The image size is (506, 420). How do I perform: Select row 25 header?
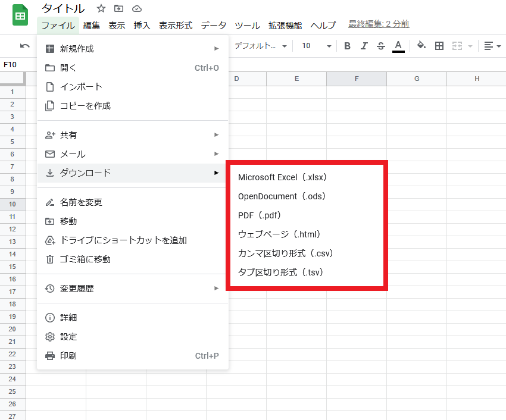click(x=13, y=391)
